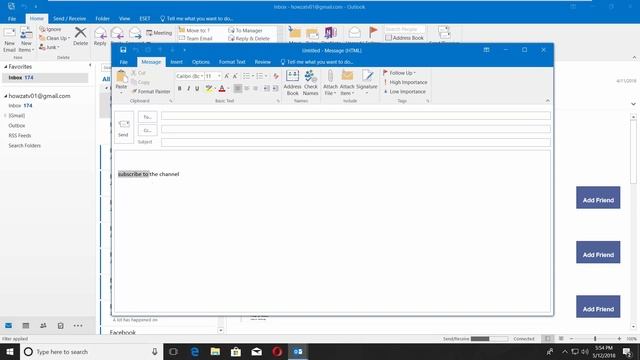Click the Copy command in Clipboard group
Viewport: 640px width, 360px height.
(140, 82)
